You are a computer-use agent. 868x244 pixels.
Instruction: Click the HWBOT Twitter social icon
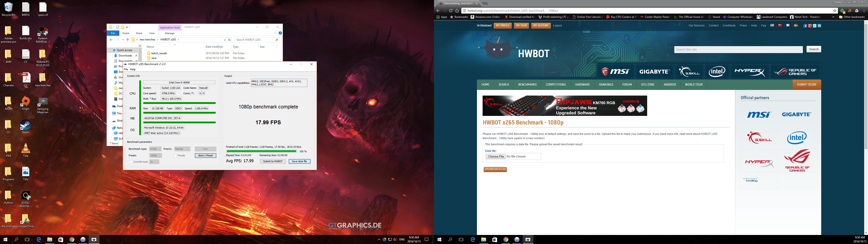coord(814,26)
